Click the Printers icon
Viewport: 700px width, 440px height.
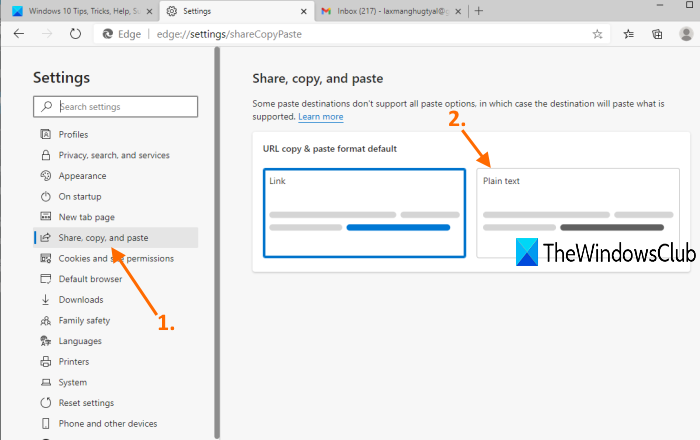pos(46,361)
